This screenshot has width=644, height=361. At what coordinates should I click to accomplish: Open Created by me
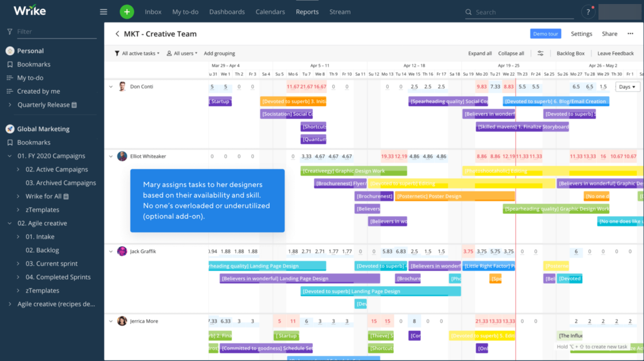point(39,91)
